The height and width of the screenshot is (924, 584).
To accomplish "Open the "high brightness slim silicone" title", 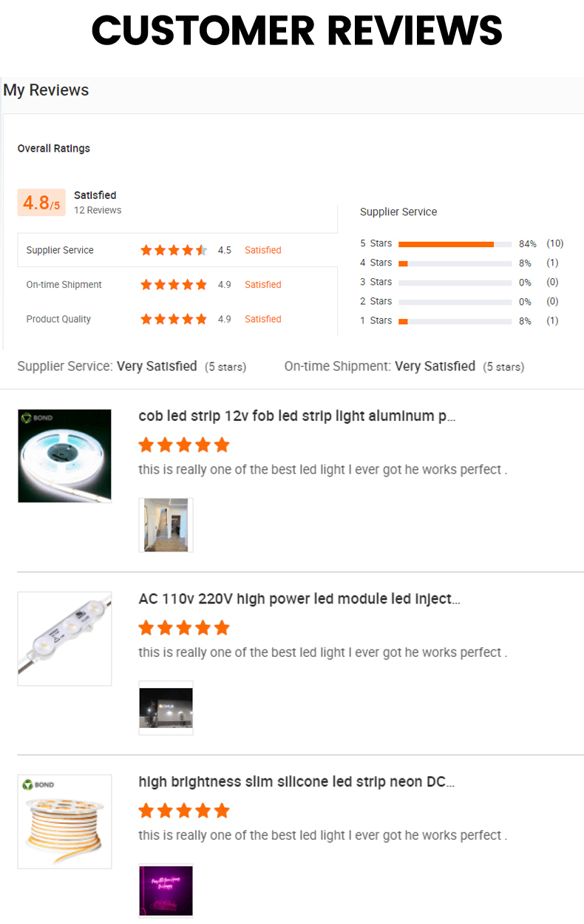I will coord(296,782).
